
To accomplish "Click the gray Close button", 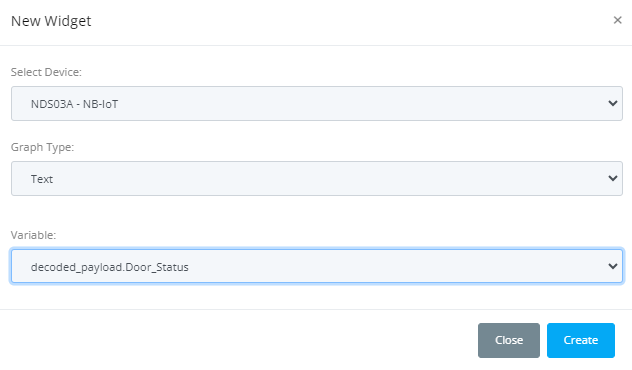I will pyautogui.click(x=509, y=340).
